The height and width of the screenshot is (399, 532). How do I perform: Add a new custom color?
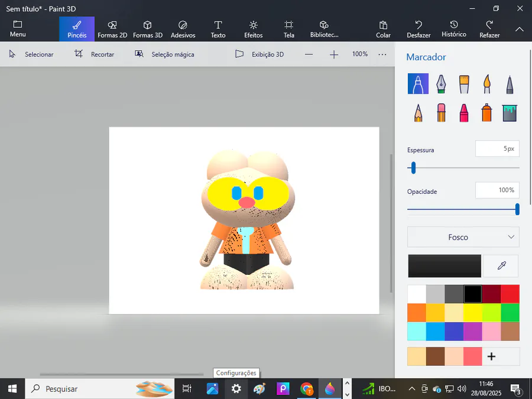coord(491,356)
